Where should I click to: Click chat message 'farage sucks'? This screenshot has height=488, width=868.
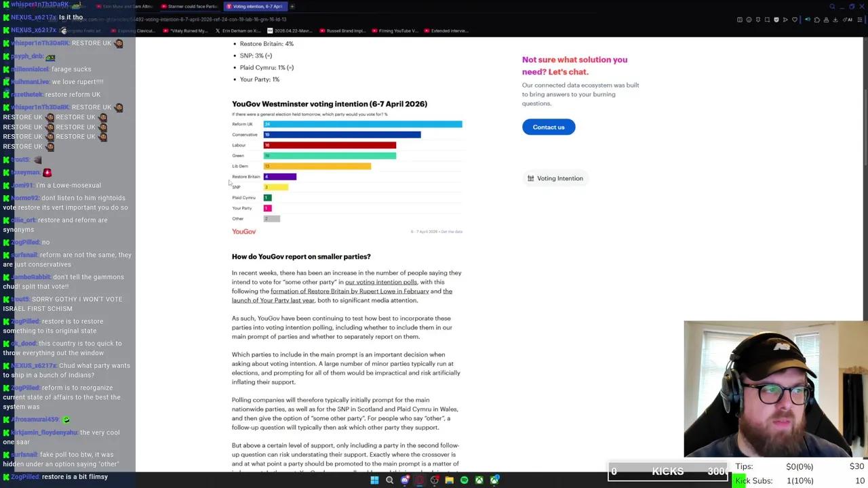pos(71,69)
